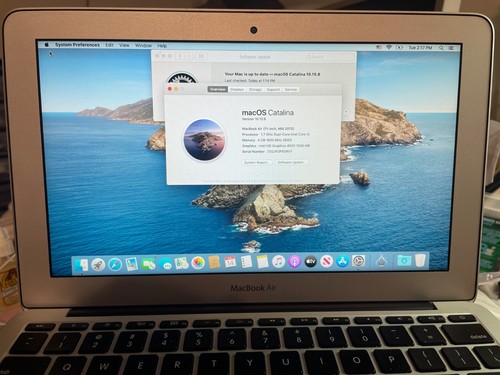Viewport: 500px width, 375px height.
Task: Open Contacts book icon in Dock
Action: click(x=214, y=263)
